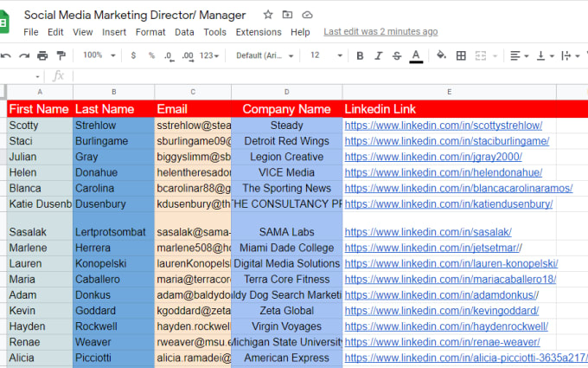
Task: Print the spreadsheet via printer icon
Action: click(42, 55)
